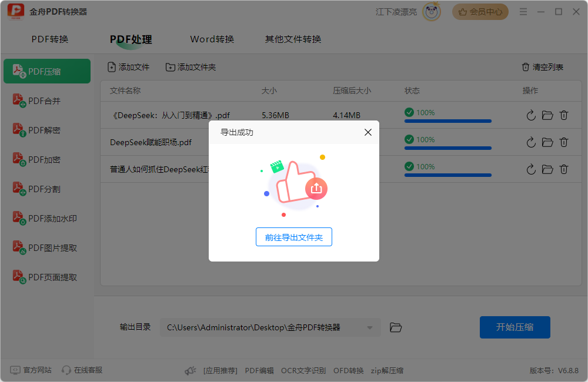588x382 pixels.
Task: Click 添加文件夹 toolbar button
Action: pos(191,67)
